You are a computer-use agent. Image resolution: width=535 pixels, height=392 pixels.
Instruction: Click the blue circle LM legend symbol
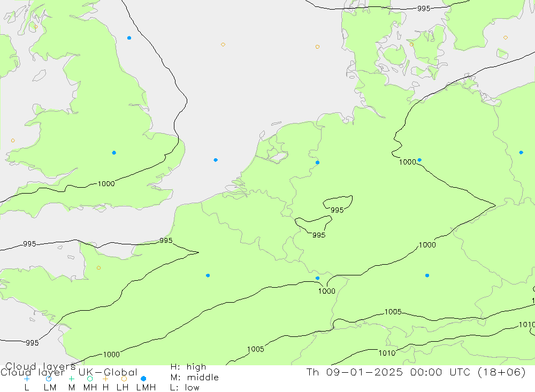tap(49, 379)
